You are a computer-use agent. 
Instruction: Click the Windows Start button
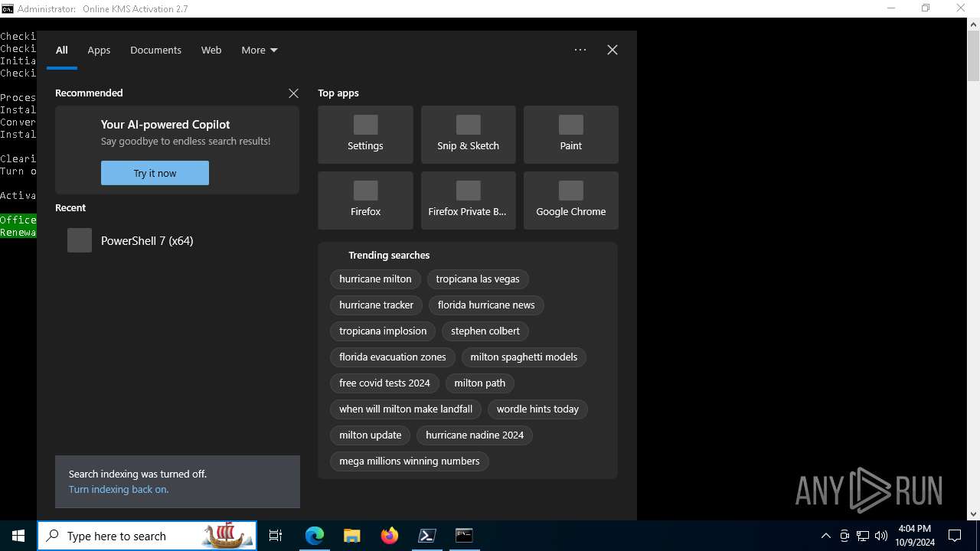18,536
